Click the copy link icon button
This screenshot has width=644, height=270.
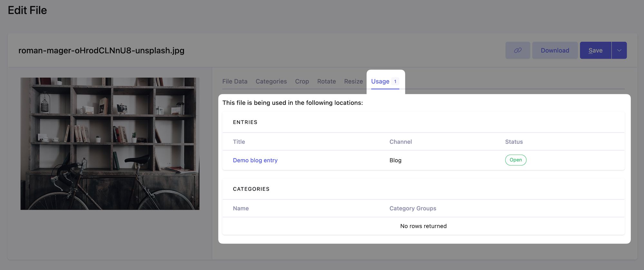pos(517,50)
